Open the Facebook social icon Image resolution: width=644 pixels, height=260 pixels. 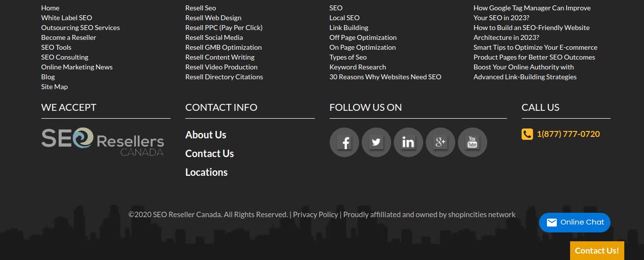[x=344, y=142]
